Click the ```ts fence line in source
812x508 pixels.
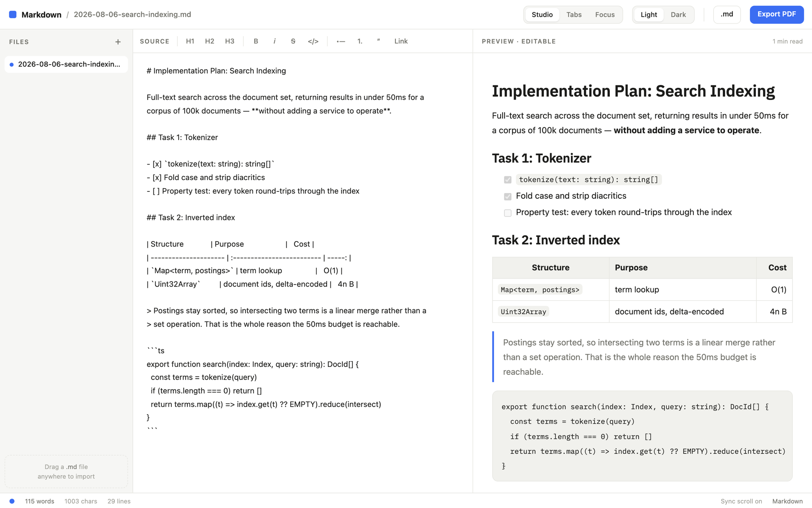(x=155, y=351)
